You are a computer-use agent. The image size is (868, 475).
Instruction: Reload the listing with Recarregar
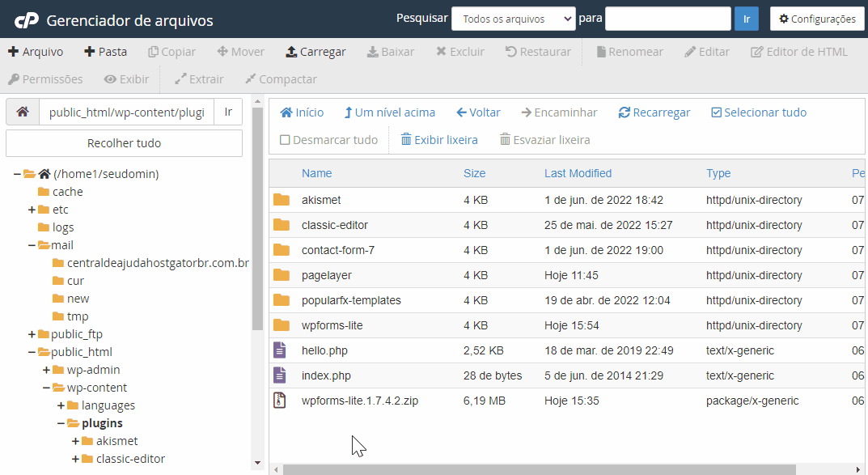coord(654,112)
